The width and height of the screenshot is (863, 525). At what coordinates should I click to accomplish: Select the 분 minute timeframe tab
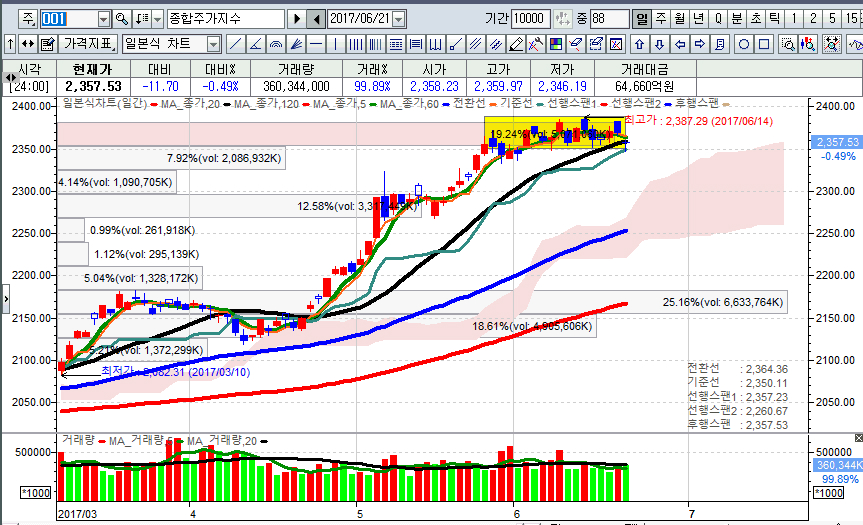[735, 19]
